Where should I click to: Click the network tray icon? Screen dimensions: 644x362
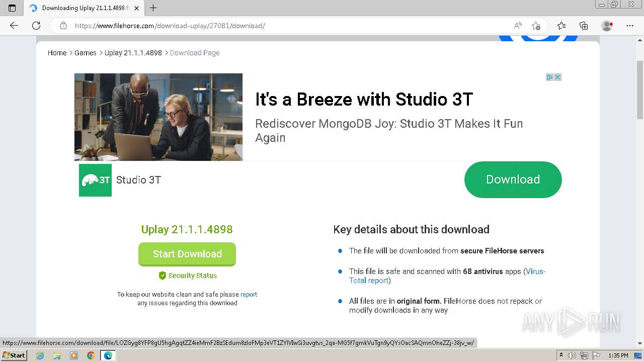pyautogui.click(x=584, y=355)
